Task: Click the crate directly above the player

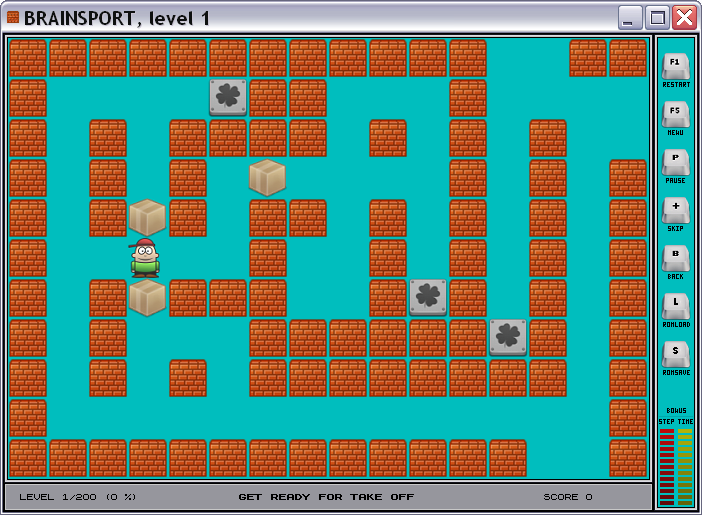Action: point(148,218)
